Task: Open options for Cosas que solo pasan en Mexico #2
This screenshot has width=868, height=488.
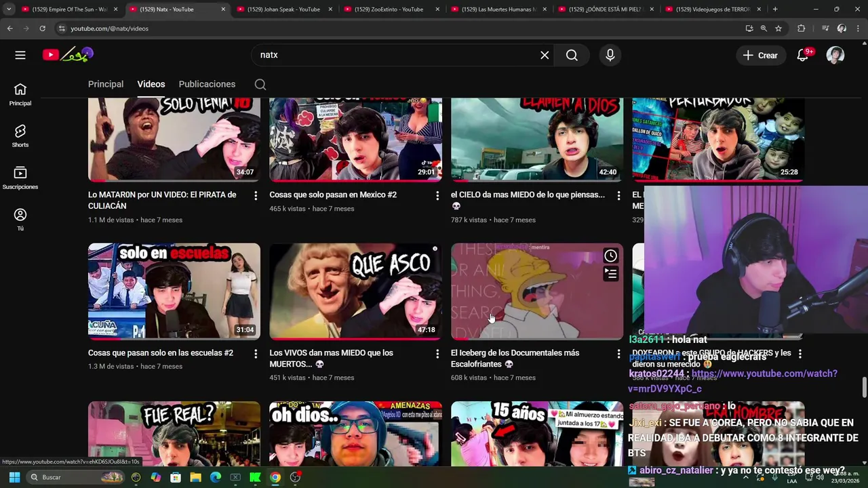Action: tap(437, 195)
